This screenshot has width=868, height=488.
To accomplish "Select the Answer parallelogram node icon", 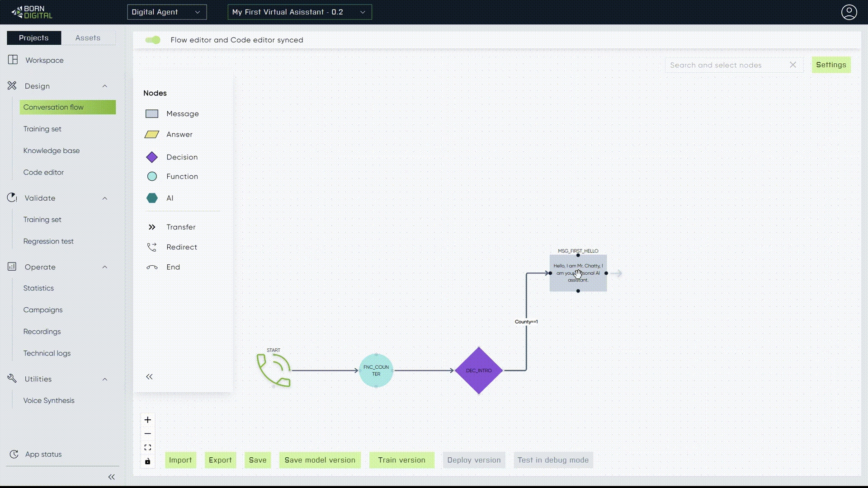I will coord(152,135).
